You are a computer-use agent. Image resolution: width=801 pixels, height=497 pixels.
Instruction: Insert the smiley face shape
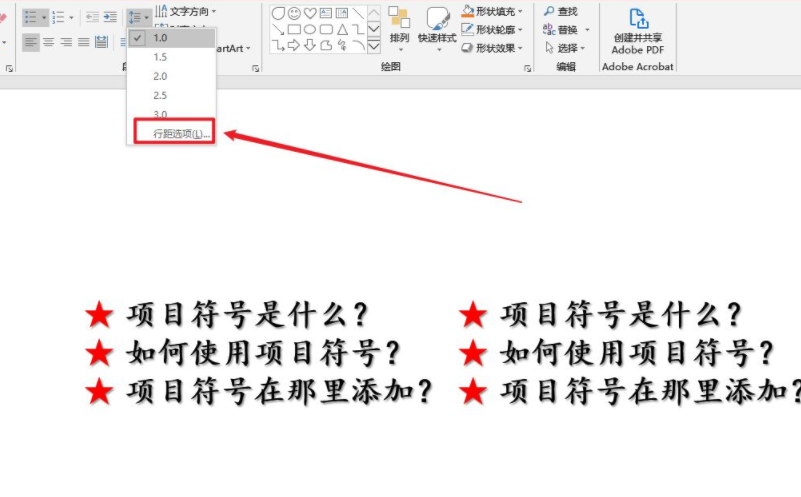[294, 13]
